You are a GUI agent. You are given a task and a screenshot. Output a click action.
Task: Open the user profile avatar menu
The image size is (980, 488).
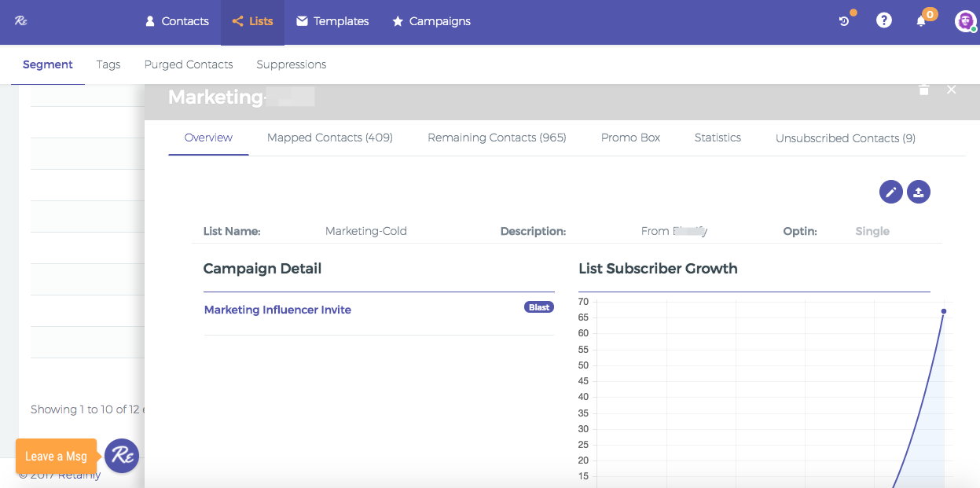point(964,21)
